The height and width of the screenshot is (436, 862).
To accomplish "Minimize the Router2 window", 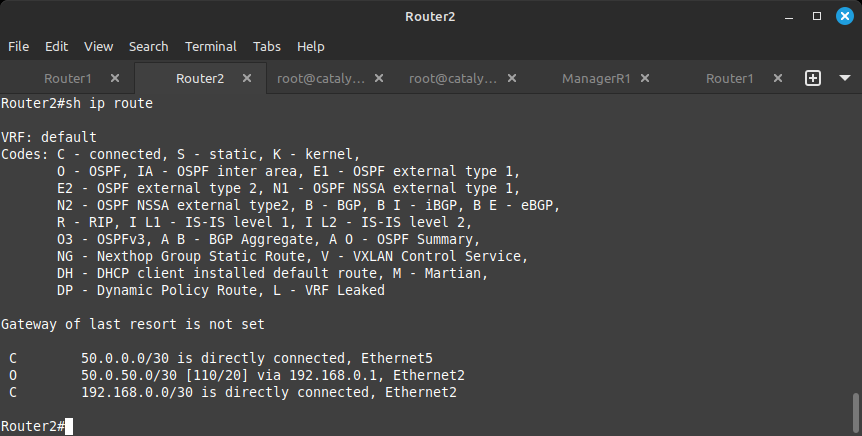I will (x=789, y=16).
